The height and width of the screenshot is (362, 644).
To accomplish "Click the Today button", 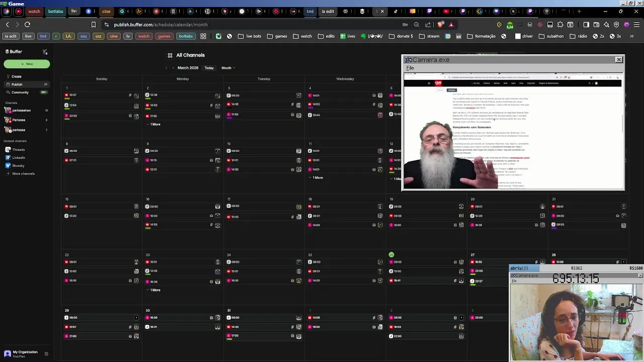I will point(209,68).
